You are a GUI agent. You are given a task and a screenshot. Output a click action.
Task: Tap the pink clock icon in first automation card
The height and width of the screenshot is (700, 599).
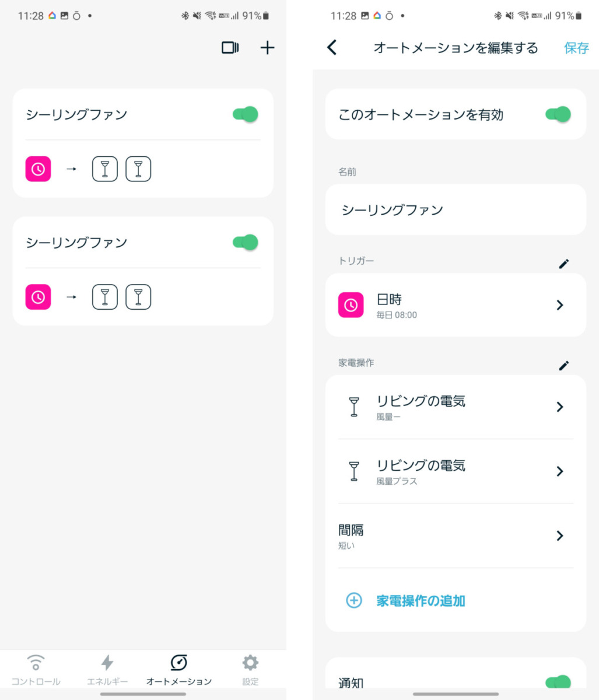click(x=38, y=169)
